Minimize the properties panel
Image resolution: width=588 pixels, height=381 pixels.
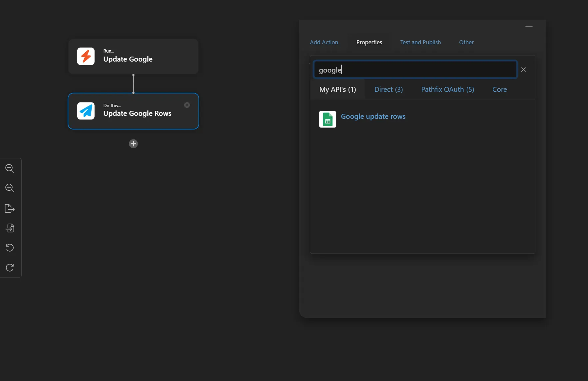click(529, 26)
